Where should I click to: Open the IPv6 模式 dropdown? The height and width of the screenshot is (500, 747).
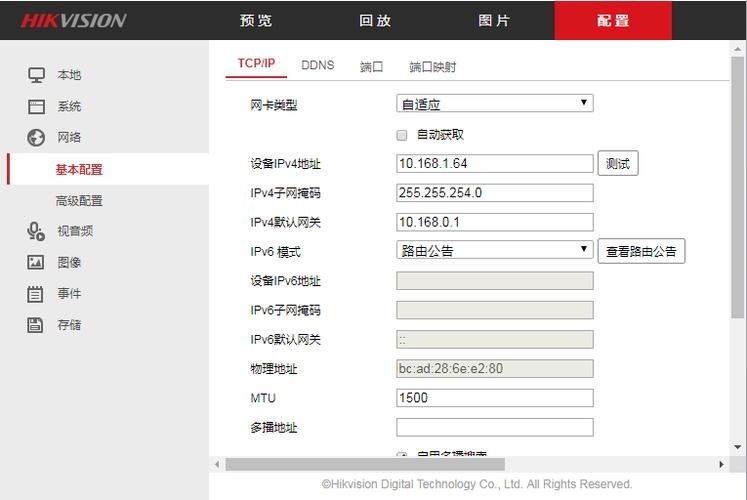pyautogui.click(x=495, y=250)
